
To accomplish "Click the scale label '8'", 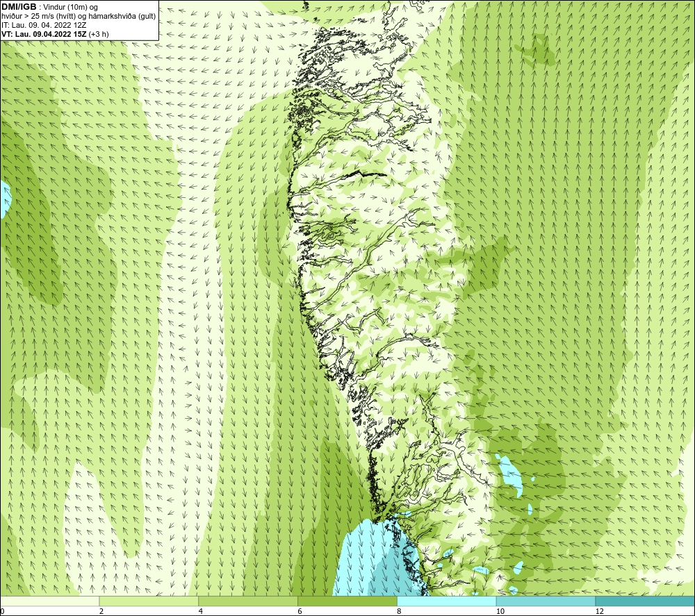I will 400,611.
